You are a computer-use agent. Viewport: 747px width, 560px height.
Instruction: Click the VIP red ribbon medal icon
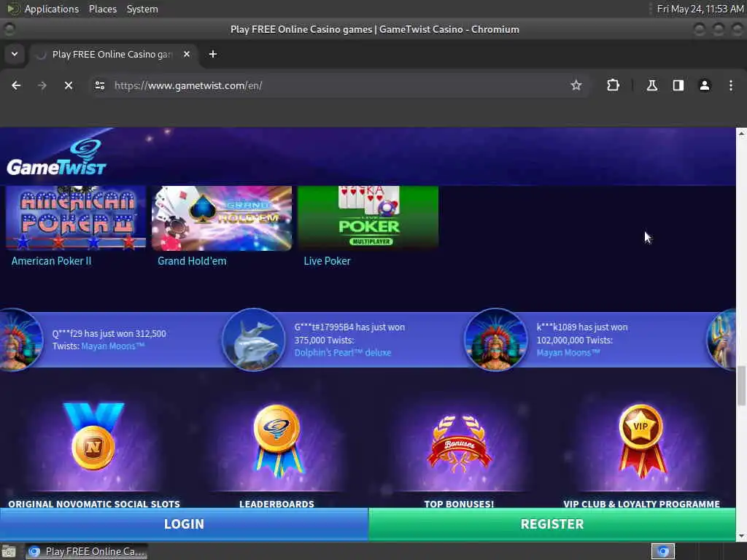click(x=641, y=440)
